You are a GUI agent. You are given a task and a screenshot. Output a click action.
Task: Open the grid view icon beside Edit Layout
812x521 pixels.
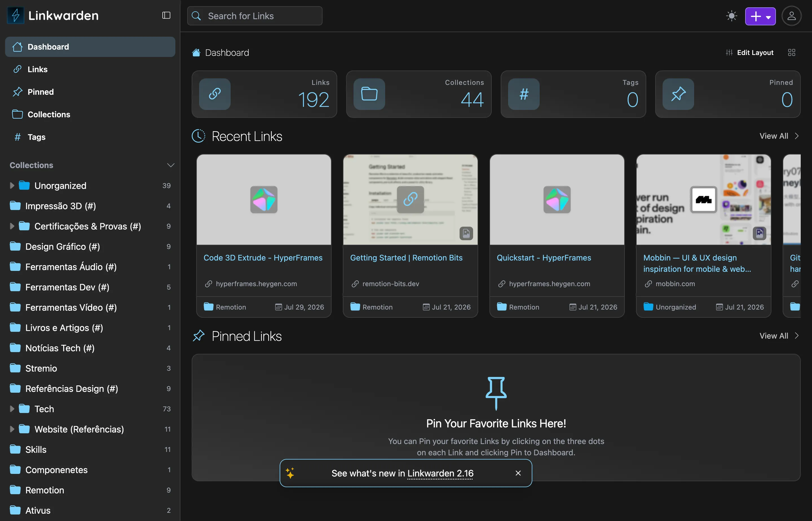pyautogui.click(x=791, y=52)
